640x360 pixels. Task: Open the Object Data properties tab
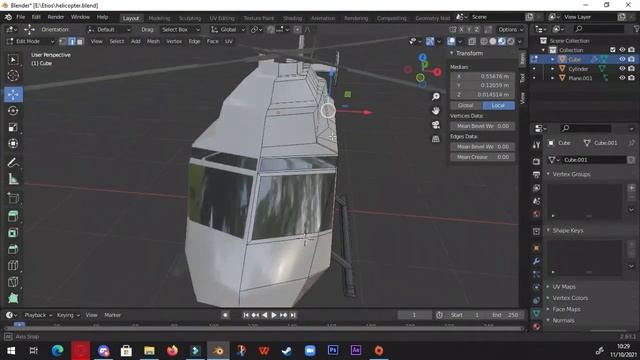click(x=536, y=313)
